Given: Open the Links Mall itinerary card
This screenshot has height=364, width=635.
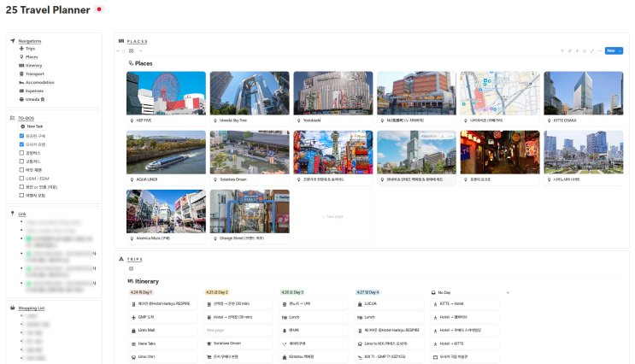Looking at the screenshot, I should (162, 331).
